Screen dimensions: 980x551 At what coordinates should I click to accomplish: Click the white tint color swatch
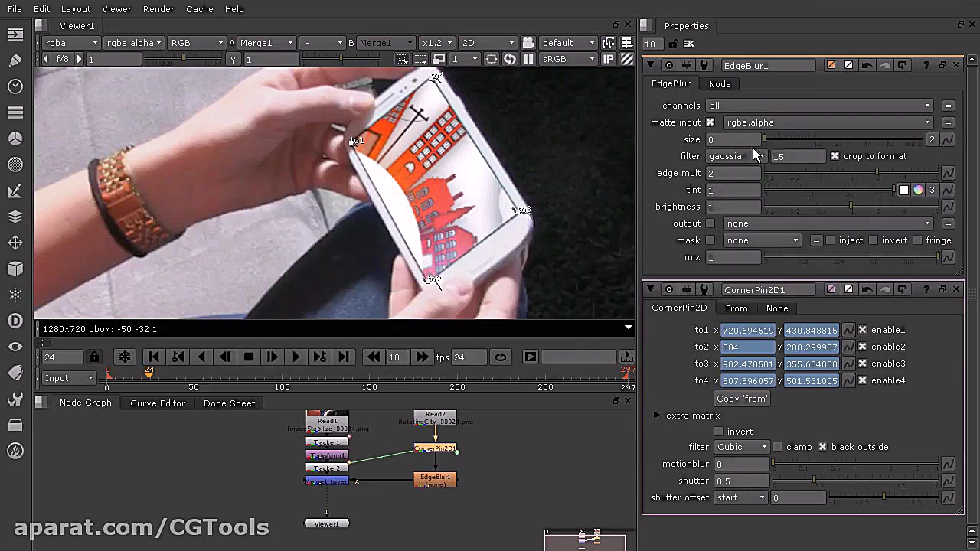tap(903, 190)
